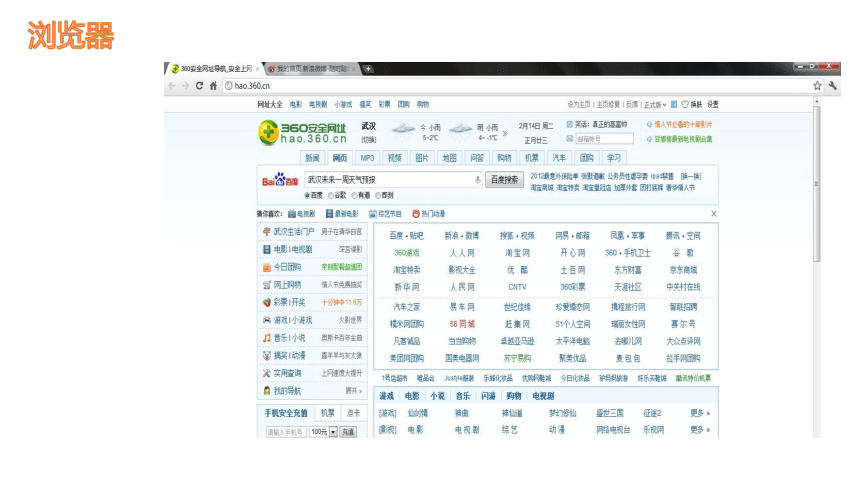Click the 邮箱帐号 input field
Screen dimensions: 860x484
point(604,139)
